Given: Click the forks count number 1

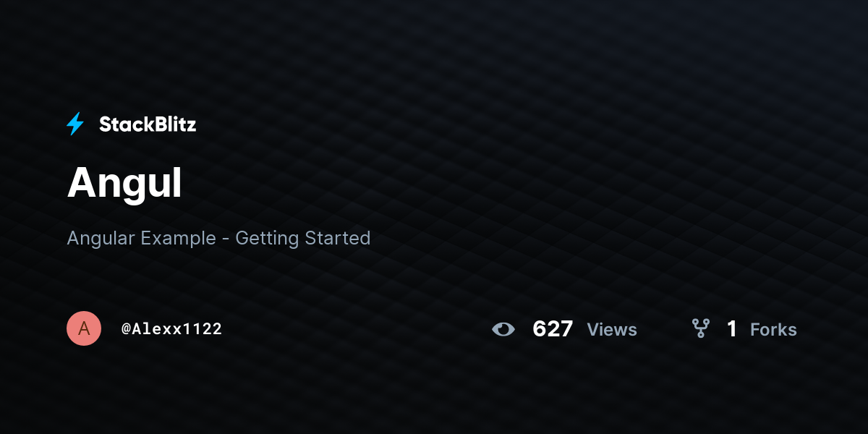Looking at the screenshot, I should [732, 329].
